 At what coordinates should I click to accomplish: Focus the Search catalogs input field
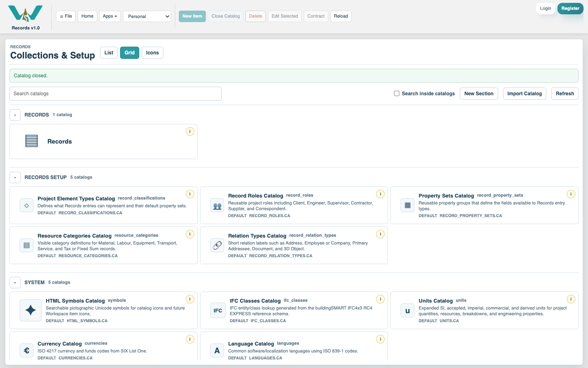point(116,94)
